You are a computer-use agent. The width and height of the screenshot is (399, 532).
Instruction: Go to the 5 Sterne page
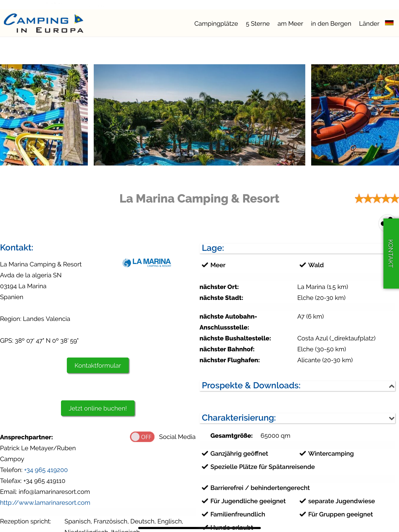coord(258,24)
